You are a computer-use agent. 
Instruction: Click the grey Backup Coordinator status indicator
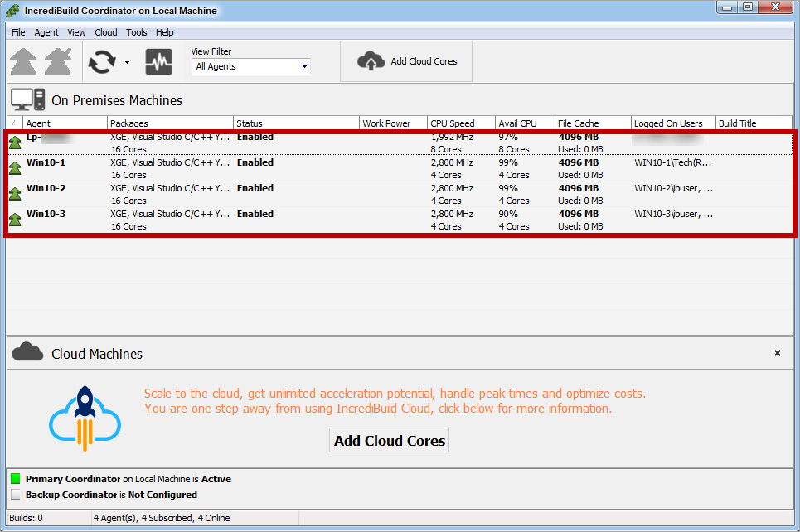click(x=15, y=494)
